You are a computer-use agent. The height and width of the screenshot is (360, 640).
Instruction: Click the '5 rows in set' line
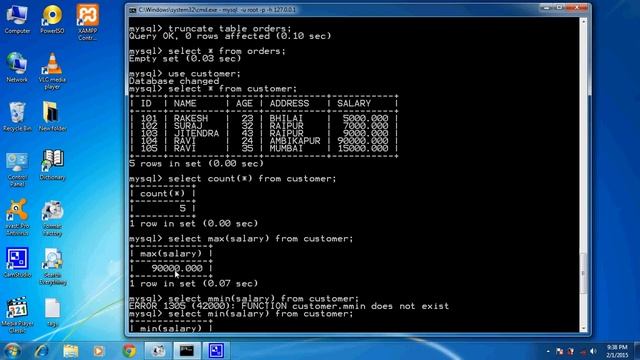196,164
